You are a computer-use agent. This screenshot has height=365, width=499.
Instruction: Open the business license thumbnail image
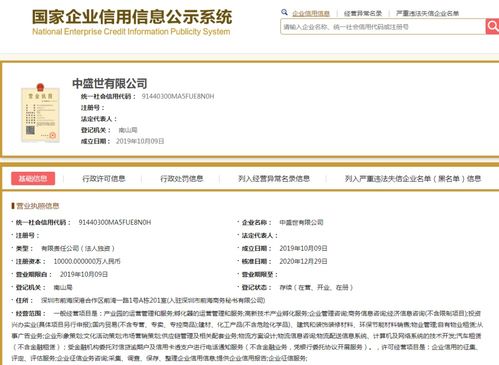tap(40, 113)
